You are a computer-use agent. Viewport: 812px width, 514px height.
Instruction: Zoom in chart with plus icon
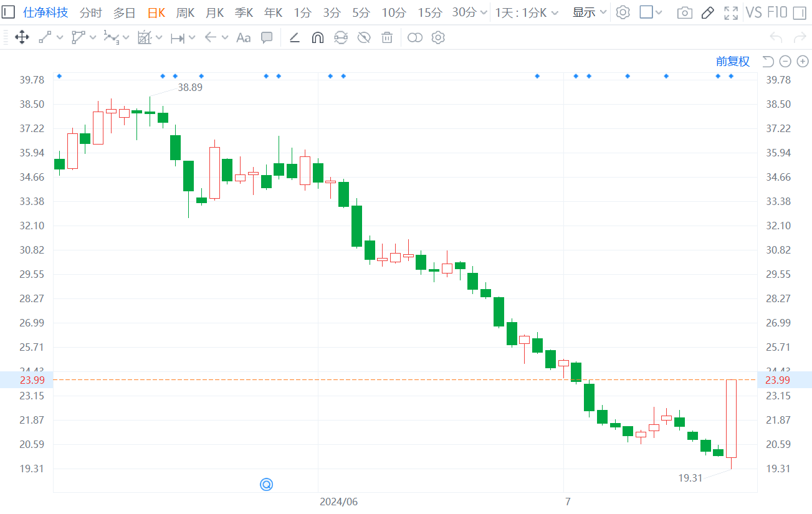pos(803,61)
